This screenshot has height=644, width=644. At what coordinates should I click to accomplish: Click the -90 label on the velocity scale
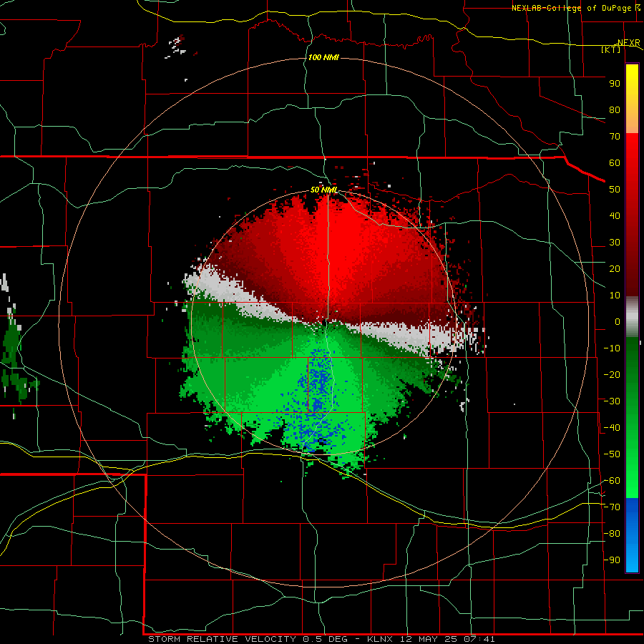point(612,560)
